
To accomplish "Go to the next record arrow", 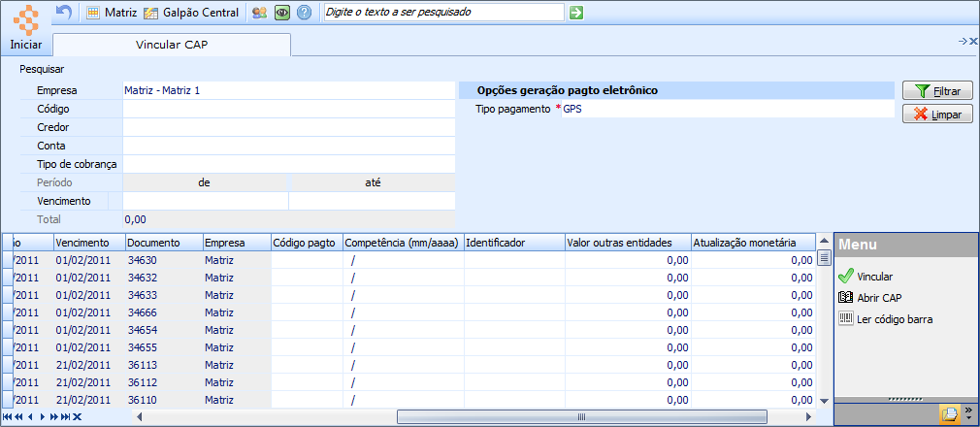I will (x=42, y=417).
